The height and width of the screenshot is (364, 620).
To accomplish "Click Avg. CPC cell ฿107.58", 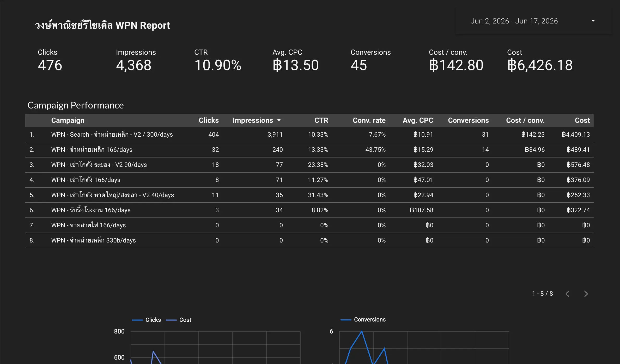I will 422,210.
